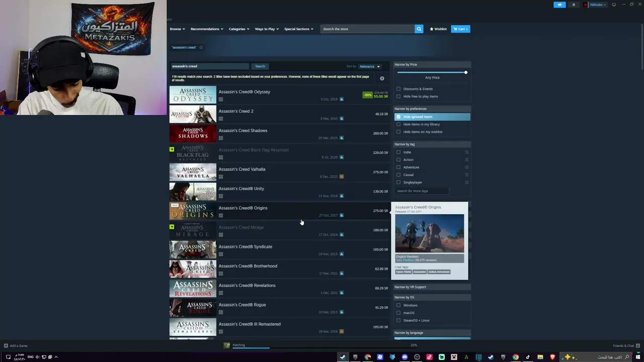Tick the Indie tag checkbox

pos(398,152)
